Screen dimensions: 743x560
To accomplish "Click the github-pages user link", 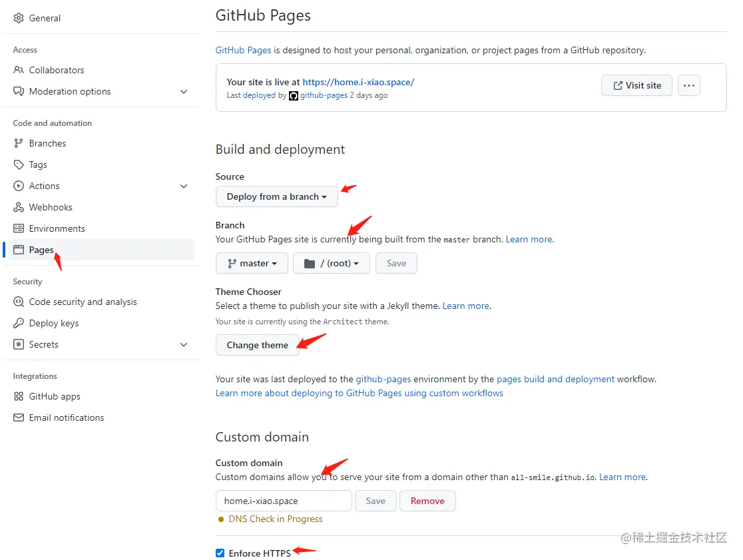I will point(324,95).
